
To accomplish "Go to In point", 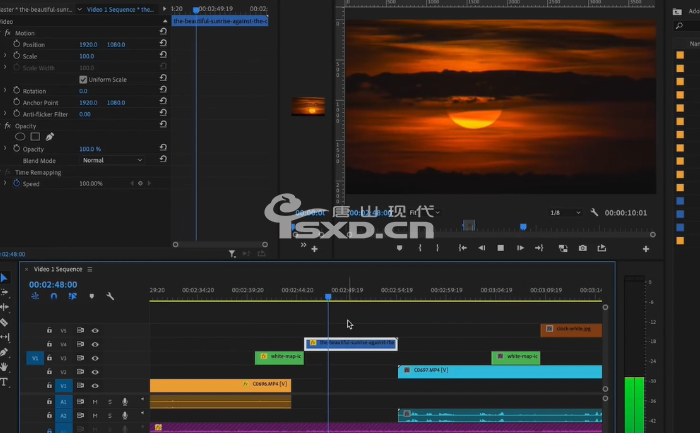I will (462, 248).
